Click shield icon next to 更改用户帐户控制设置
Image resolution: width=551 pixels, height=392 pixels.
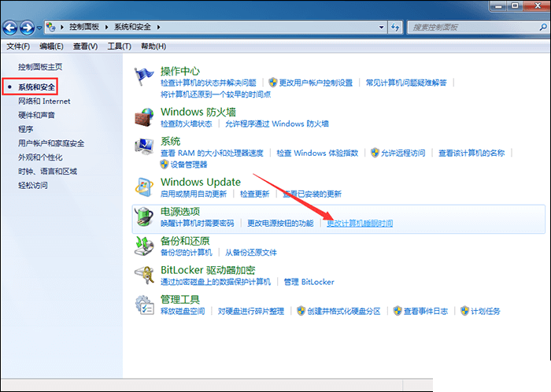pos(272,83)
